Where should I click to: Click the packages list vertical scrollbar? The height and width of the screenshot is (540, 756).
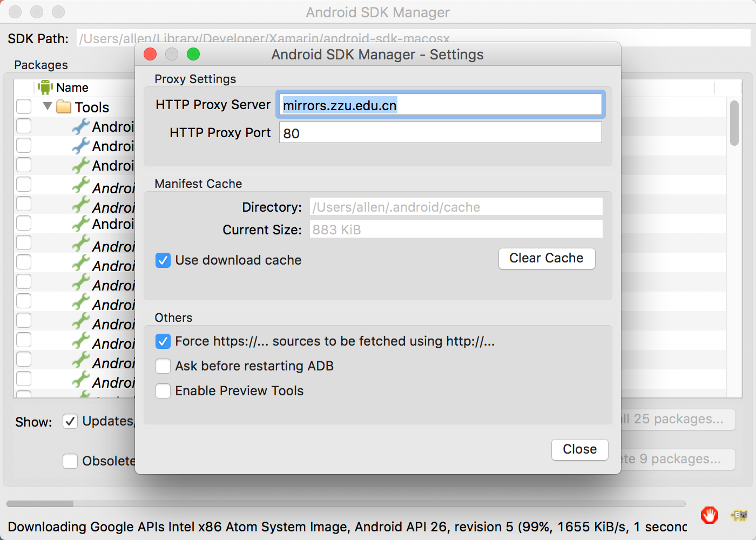734,123
